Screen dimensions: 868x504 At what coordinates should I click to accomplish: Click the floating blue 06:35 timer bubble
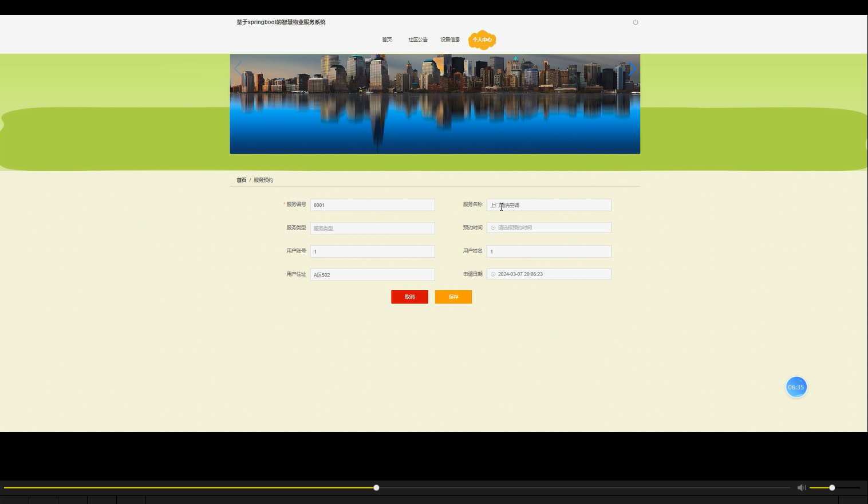tap(796, 387)
